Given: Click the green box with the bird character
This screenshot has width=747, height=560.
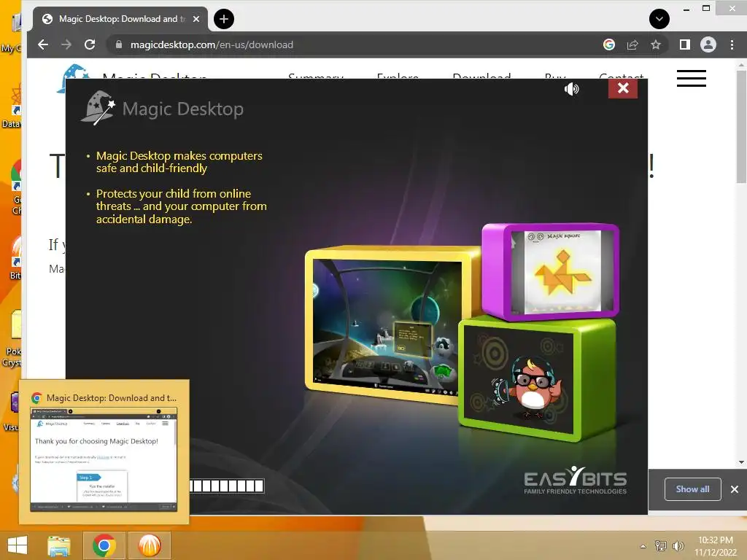Looking at the screenshot, I should click(536, 378).
